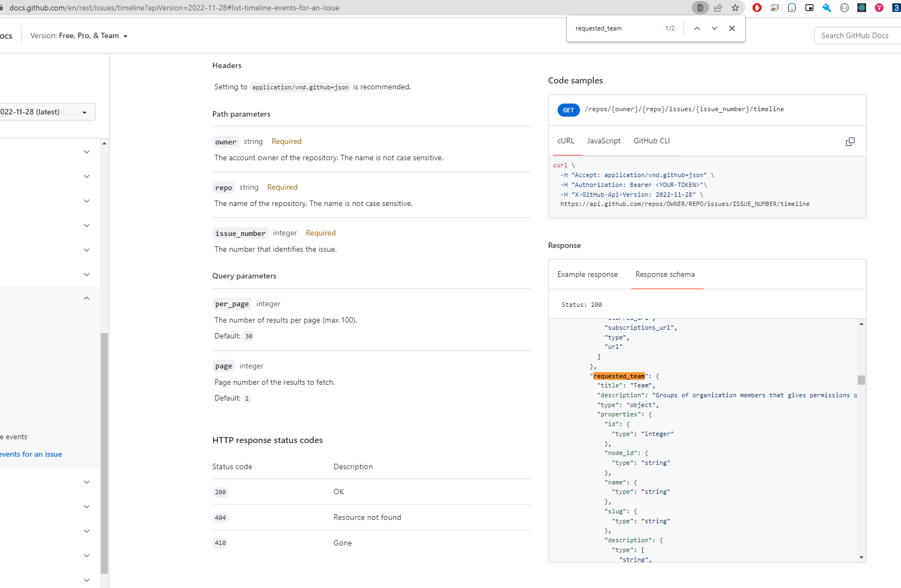Select the AdBlock extension icon
This screenshot has height=588, width=901.
click(x=757, y=8)
